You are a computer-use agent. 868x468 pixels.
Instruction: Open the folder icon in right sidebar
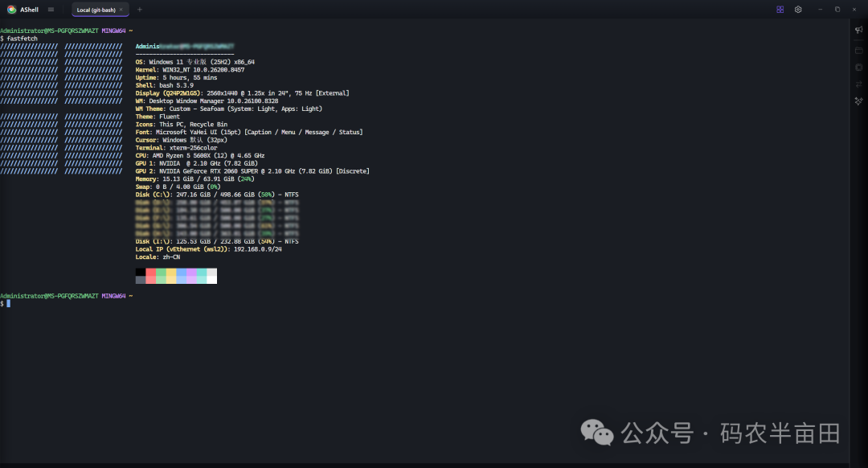(x=858, y=51)
